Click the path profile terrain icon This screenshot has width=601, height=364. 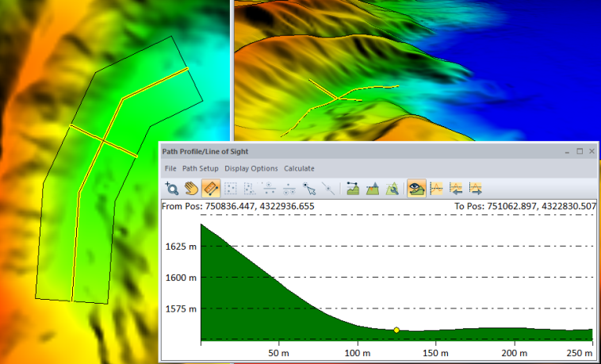point(354,189)
